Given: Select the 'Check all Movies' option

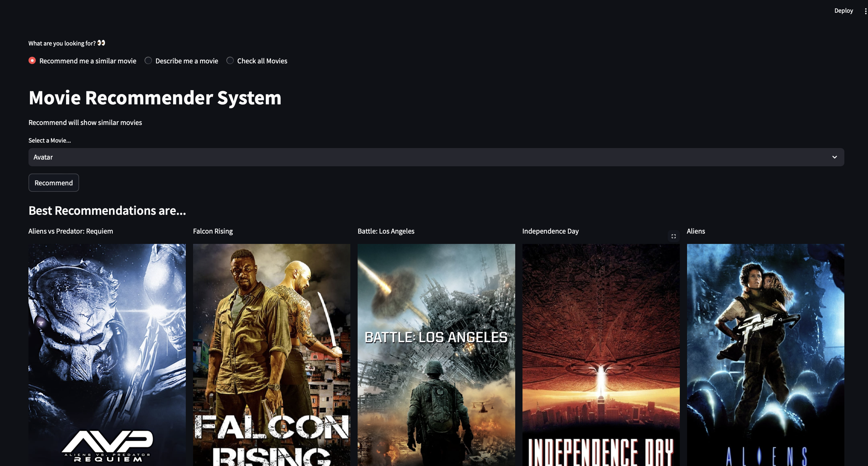Looking at the screenshot, I should point(230,61).
